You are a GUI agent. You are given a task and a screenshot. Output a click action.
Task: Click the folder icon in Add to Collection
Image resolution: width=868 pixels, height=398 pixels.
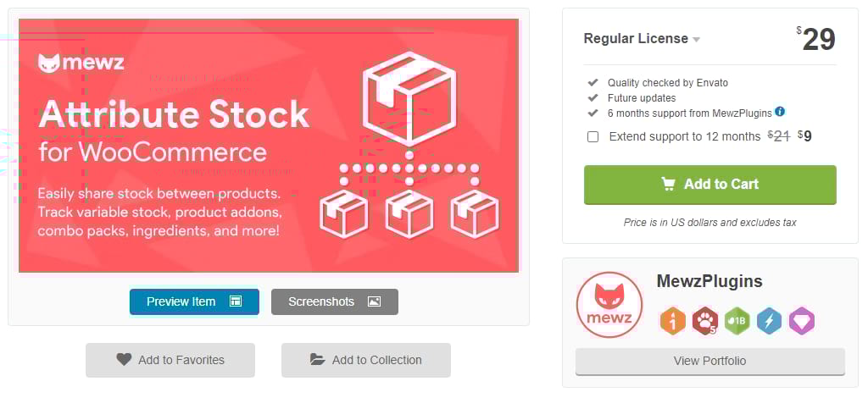click(318, 360)
